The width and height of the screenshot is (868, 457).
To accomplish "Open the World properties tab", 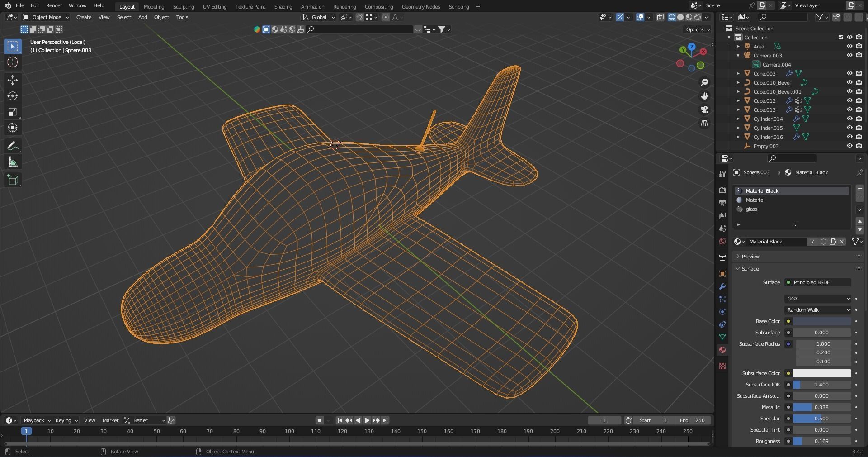I will (722, 241).
